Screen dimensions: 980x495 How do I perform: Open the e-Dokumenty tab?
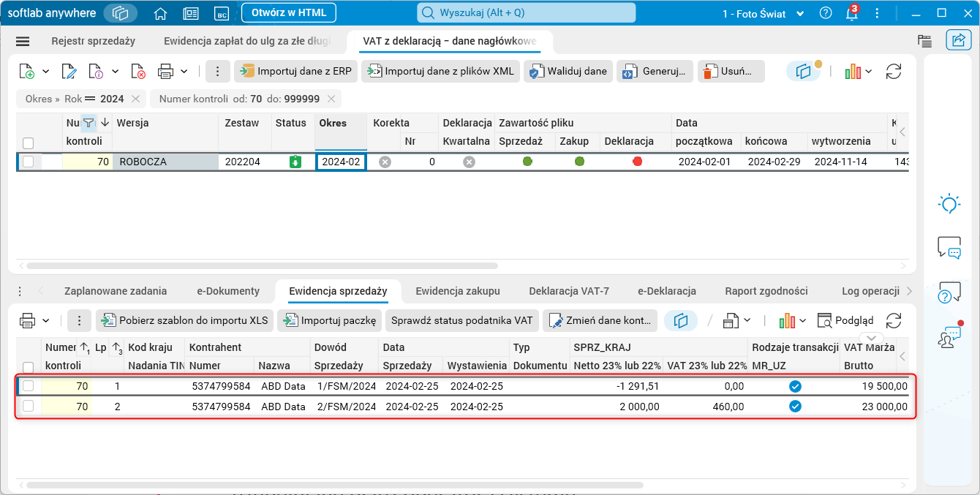click(x=228, y=291)
